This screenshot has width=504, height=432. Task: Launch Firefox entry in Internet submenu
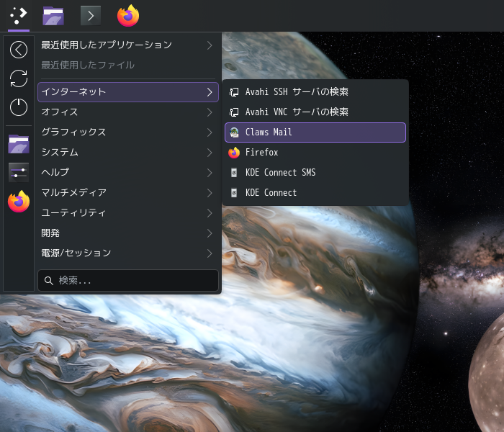pos(315,153)
